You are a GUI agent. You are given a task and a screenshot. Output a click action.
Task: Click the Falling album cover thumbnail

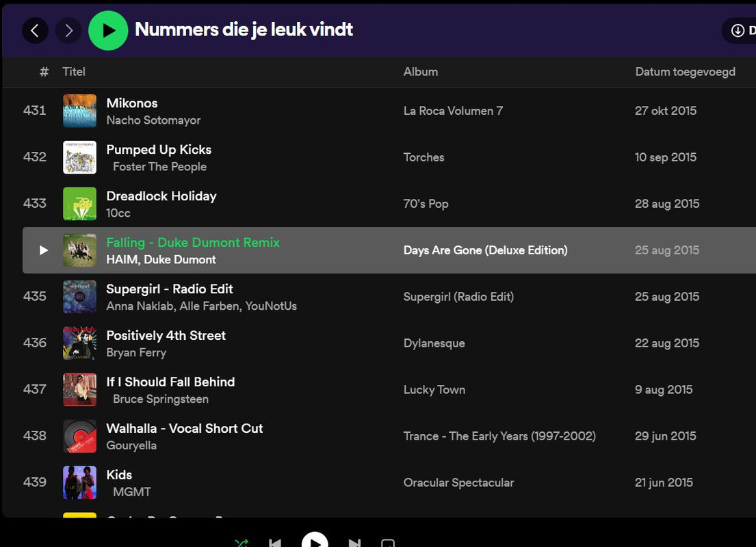[x=79, y=250]
